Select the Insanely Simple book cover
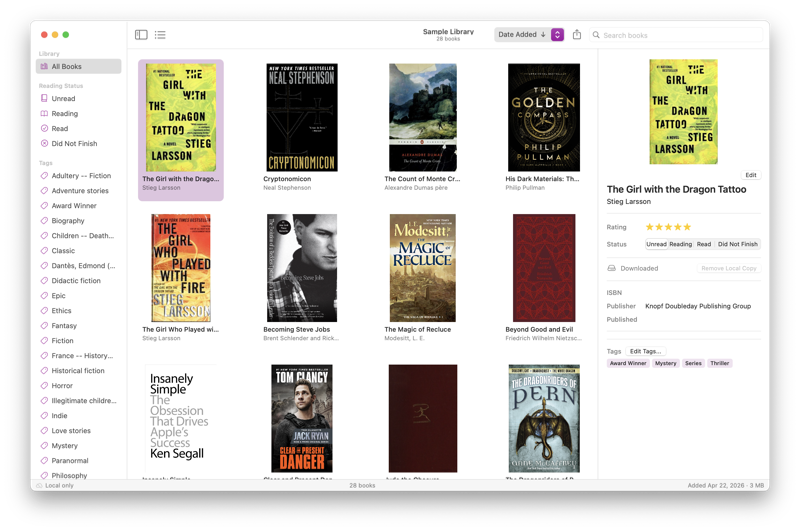The height and width of the screenshot is (531, 800). point(181,418)
